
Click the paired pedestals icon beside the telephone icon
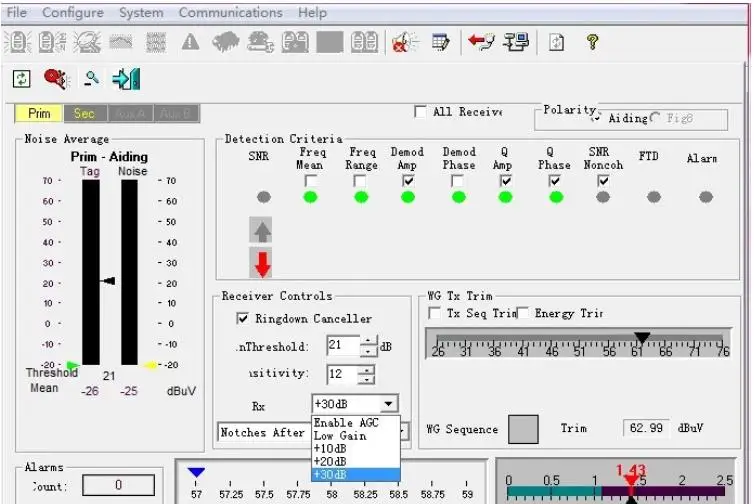295,42
